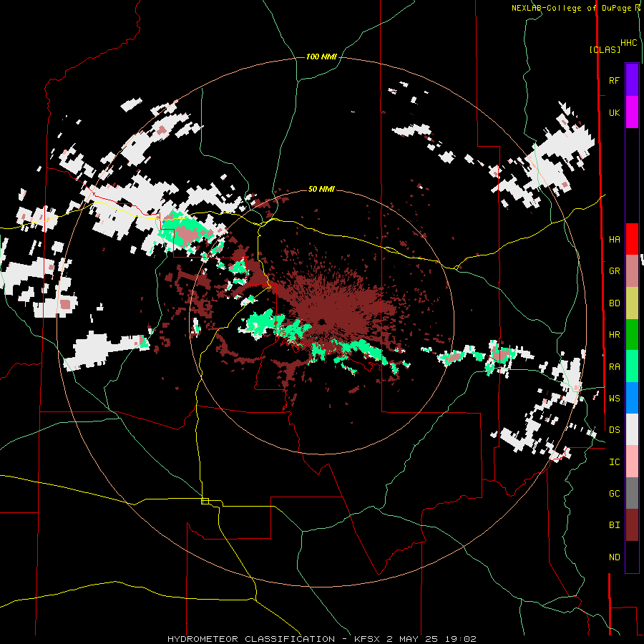Viewport: 644px width, 644px height.
Task: Click the HHC product code label
Action: (x=628, y=43)
